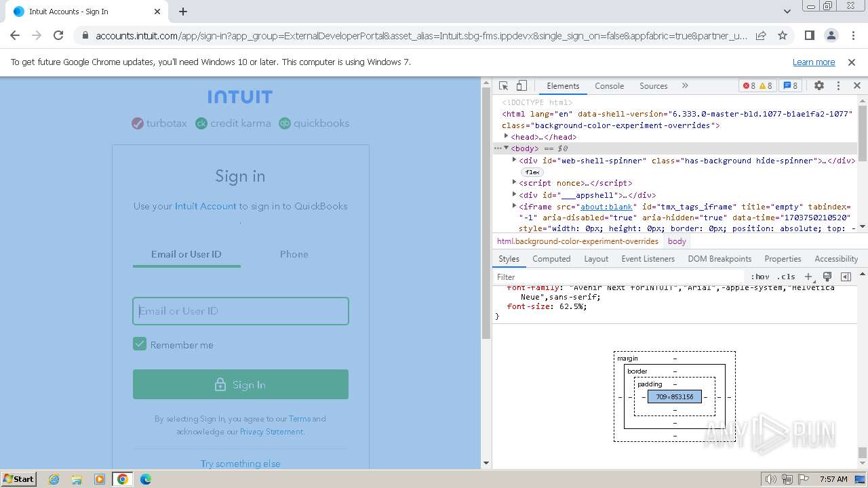
Task: Click the flex badge on web-shell-spinner div
Action: click(x=532, y=172)
